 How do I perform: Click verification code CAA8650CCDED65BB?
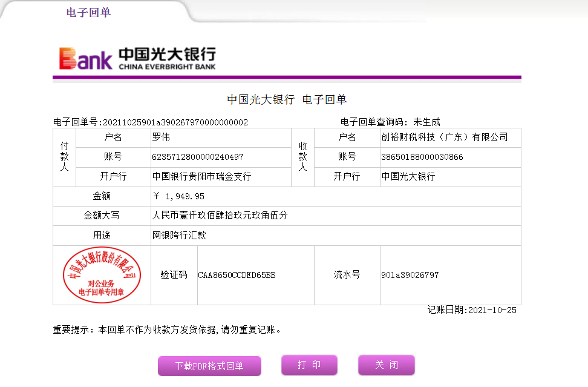237,275
